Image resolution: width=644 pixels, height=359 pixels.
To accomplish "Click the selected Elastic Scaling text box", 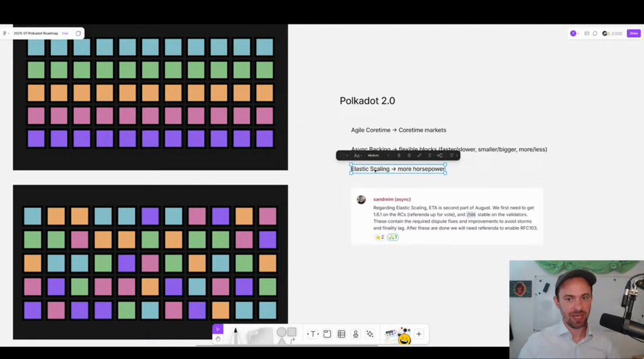I will click(x=397, y=169).
